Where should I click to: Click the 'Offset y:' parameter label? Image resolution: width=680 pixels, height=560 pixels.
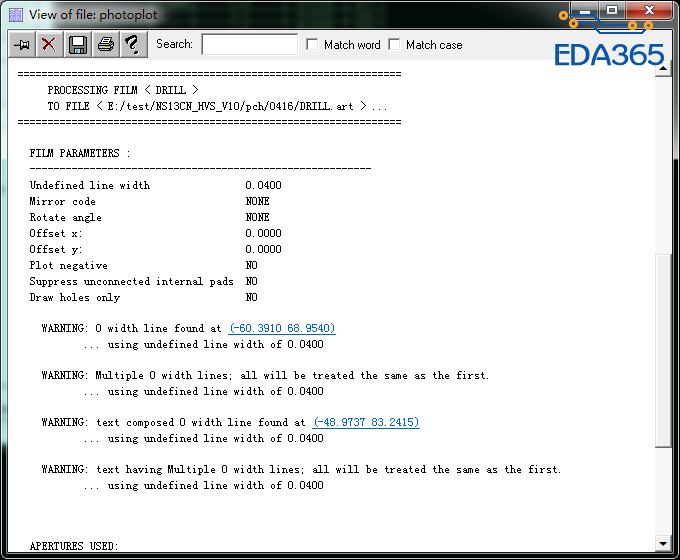[x=56, y=250]
